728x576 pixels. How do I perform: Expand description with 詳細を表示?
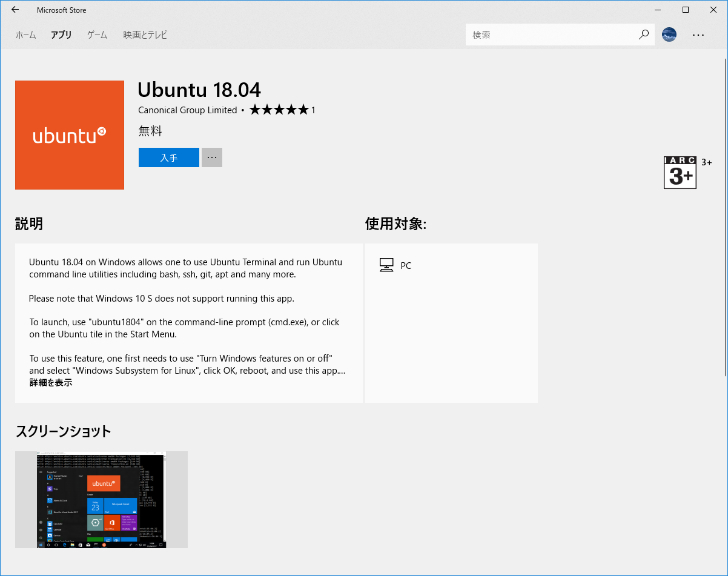51,383
